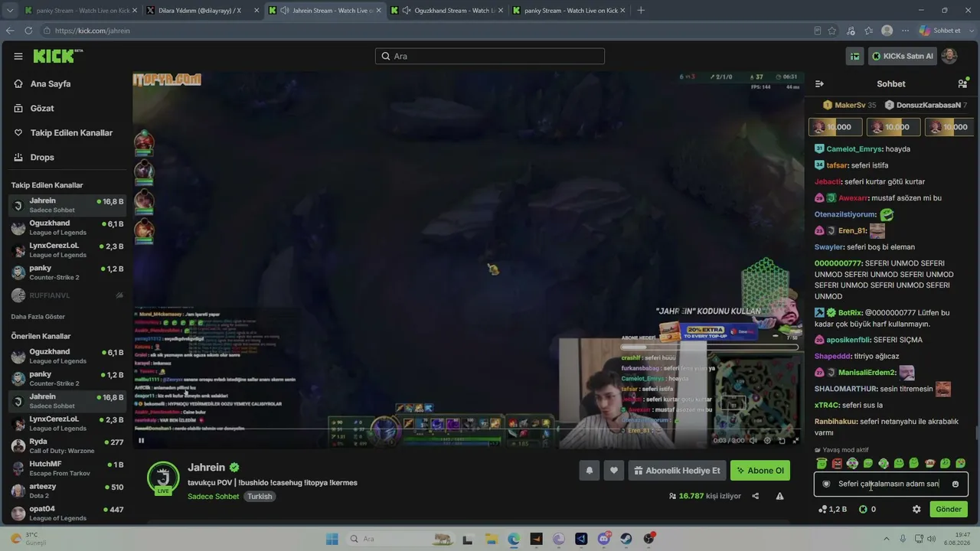Click the Turkish language tag

click(x=260, y=497)
